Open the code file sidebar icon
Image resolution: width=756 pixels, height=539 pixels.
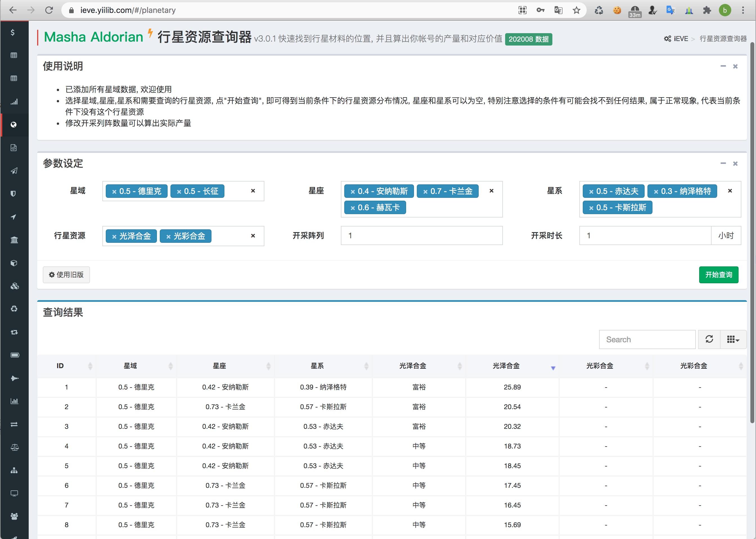click(x=13, y=148)
